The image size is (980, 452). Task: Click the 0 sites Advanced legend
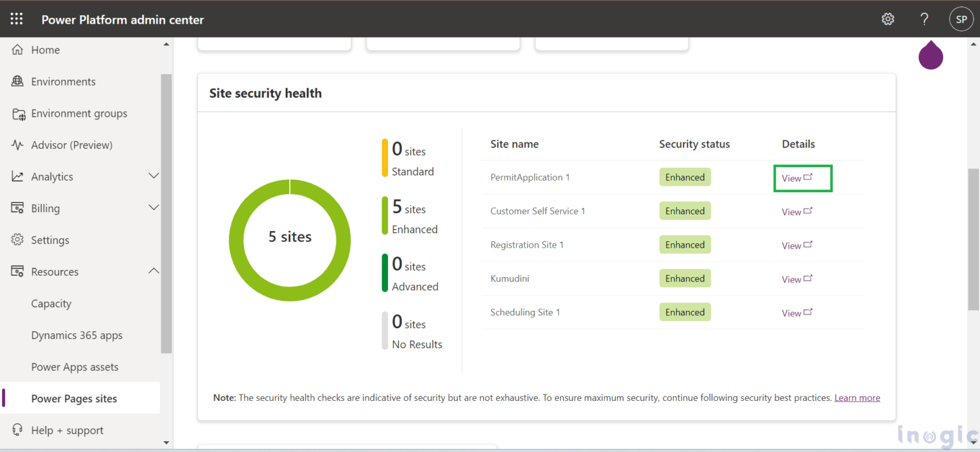click(410, 274)
